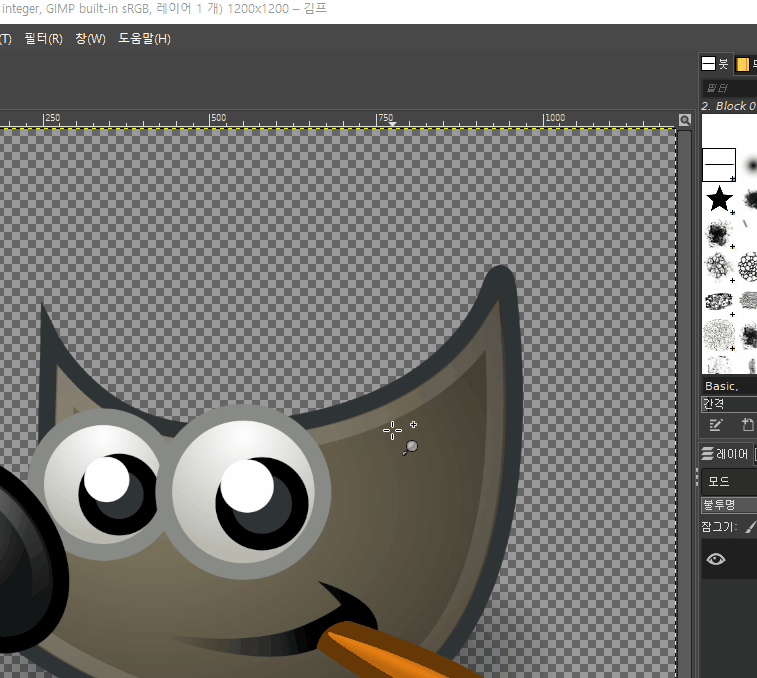
Task: Select the black star brush
Action: point(719,198)
